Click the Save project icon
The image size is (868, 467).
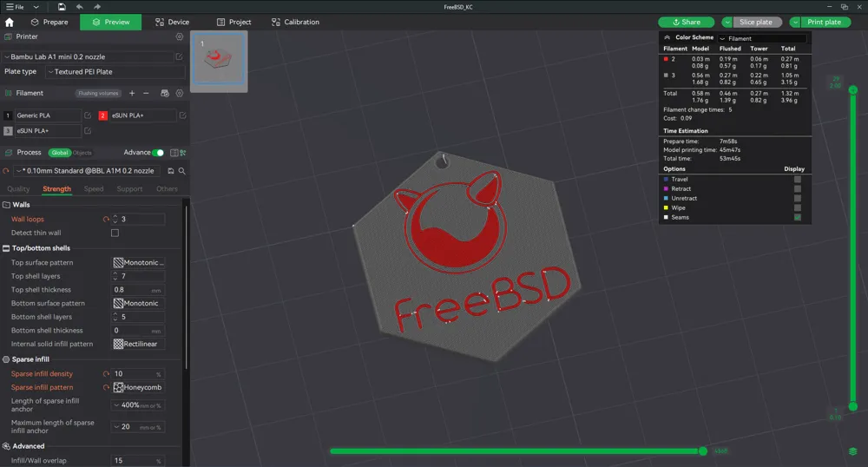click(62, 7)
